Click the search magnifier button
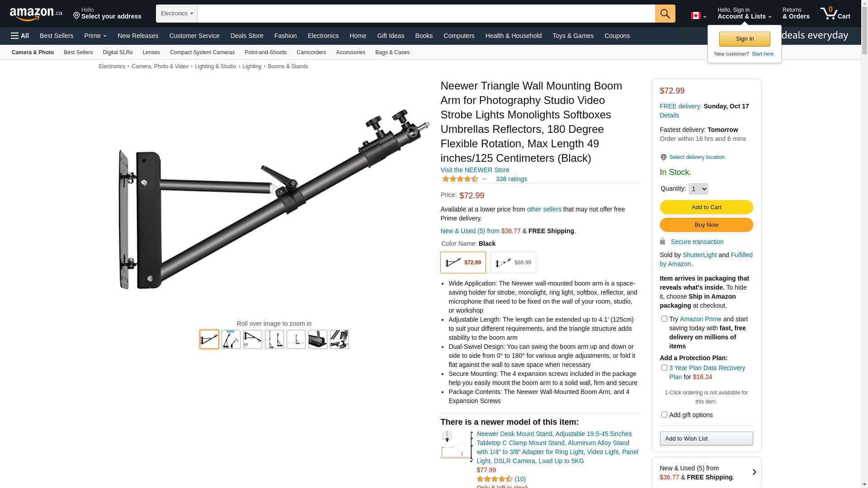868x488 pixels. coord(665,14)
